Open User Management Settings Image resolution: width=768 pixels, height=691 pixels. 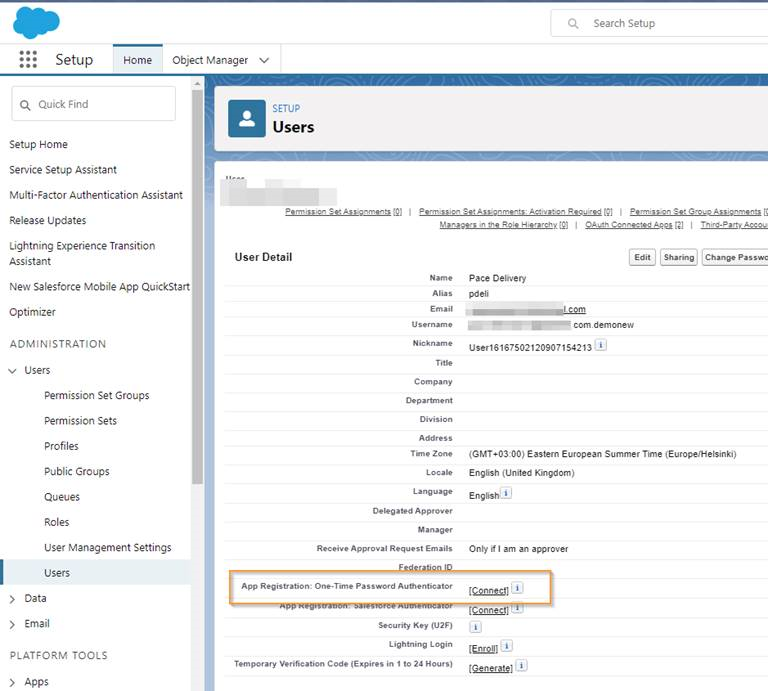click(107, 548)
